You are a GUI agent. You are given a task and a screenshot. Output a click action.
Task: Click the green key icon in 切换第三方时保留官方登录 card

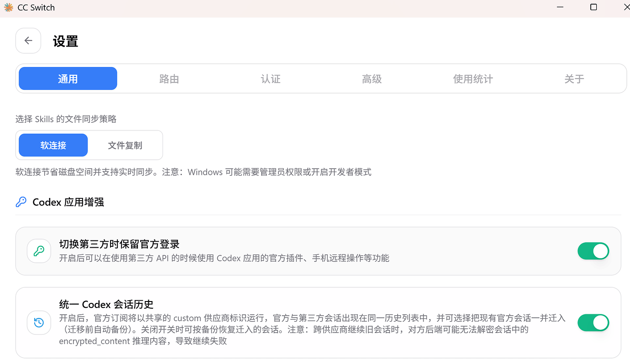pos(39,251)
